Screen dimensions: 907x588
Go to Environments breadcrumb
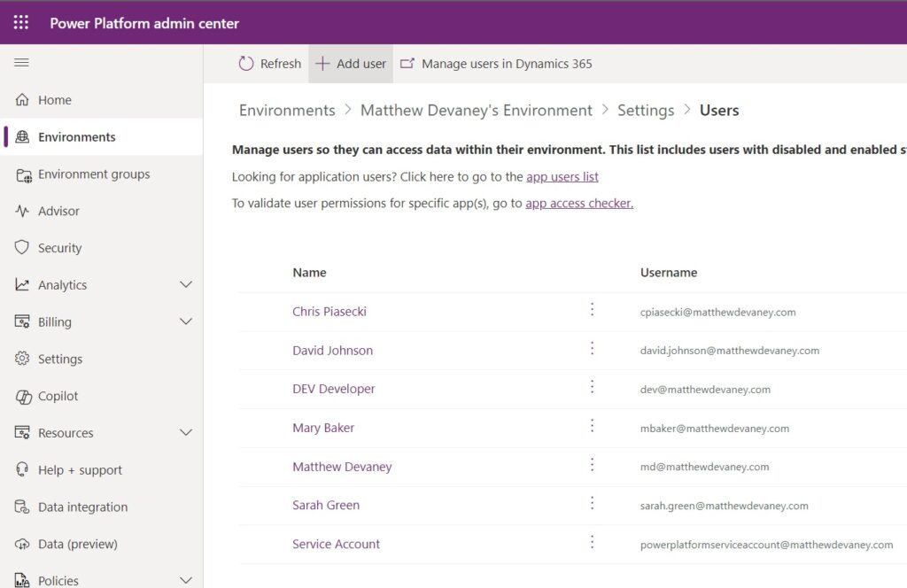tap(287, 110)
